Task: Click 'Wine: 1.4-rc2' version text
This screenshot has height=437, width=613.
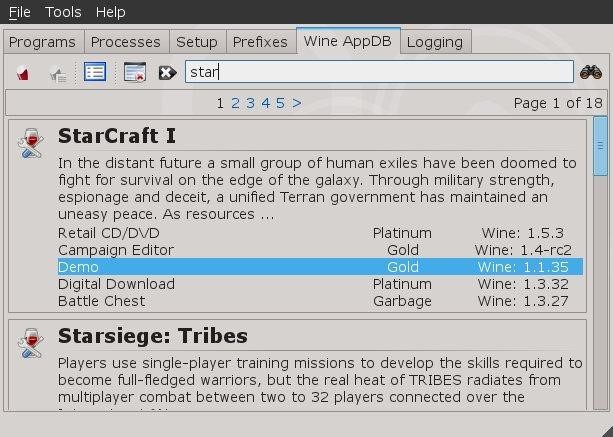Action: tap(523, 250)
